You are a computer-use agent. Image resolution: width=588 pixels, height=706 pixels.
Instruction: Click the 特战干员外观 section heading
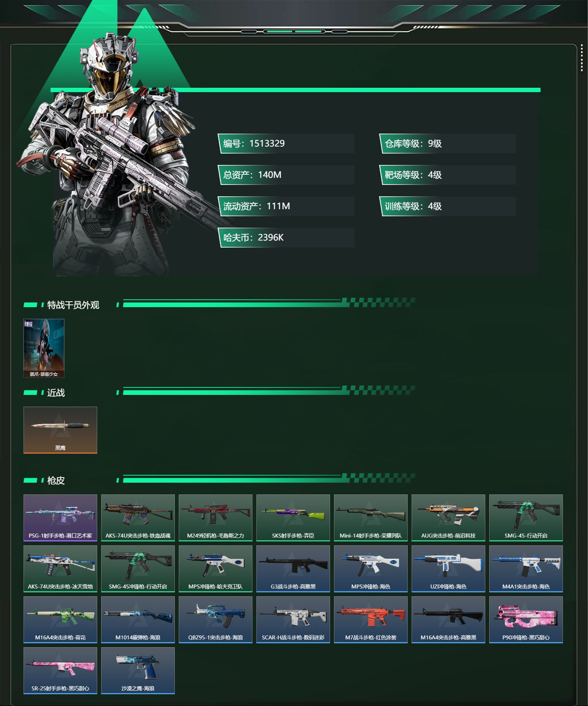click(x=73, y=305)
